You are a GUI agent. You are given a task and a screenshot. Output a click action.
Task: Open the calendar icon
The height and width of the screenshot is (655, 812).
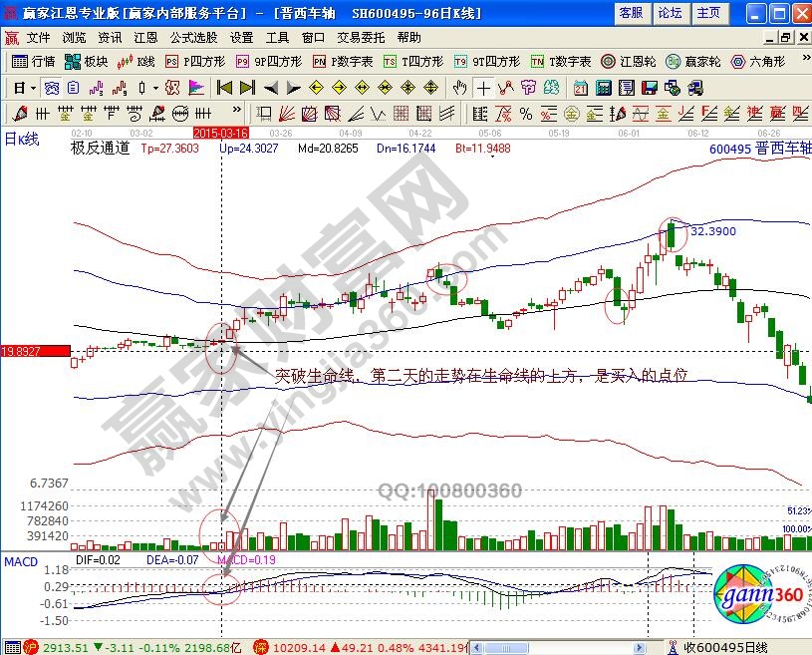581,88
